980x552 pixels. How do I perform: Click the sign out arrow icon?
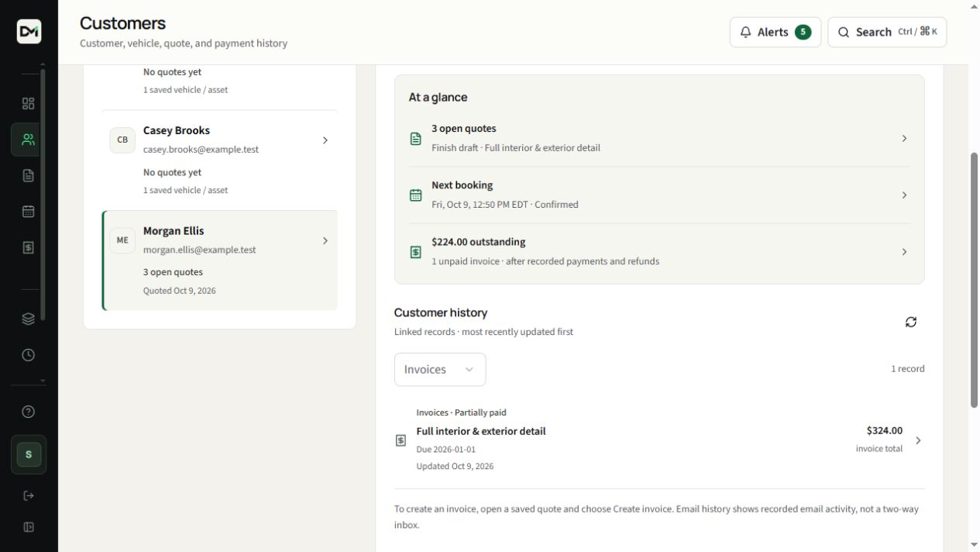click(29, 495)
